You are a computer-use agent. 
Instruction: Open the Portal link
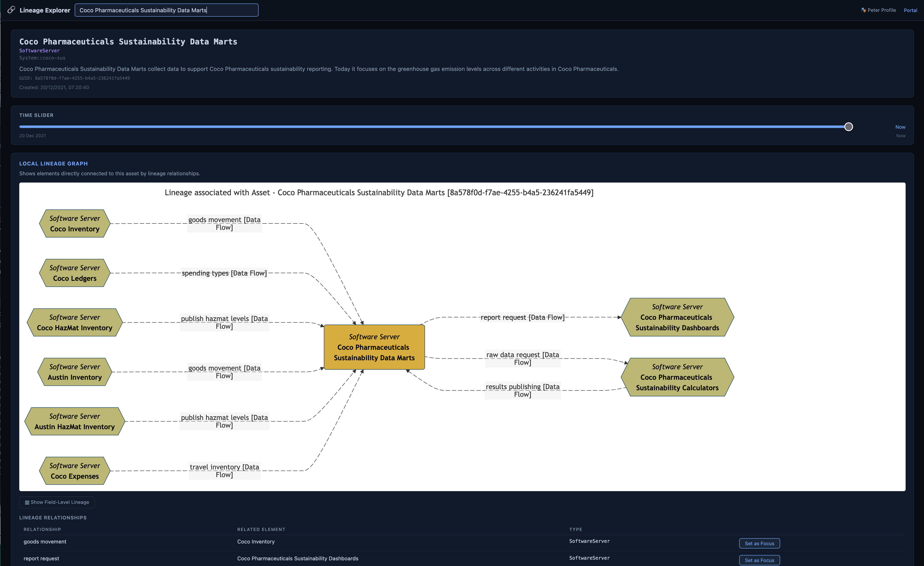pyautogui.click(x=910, y=10)
